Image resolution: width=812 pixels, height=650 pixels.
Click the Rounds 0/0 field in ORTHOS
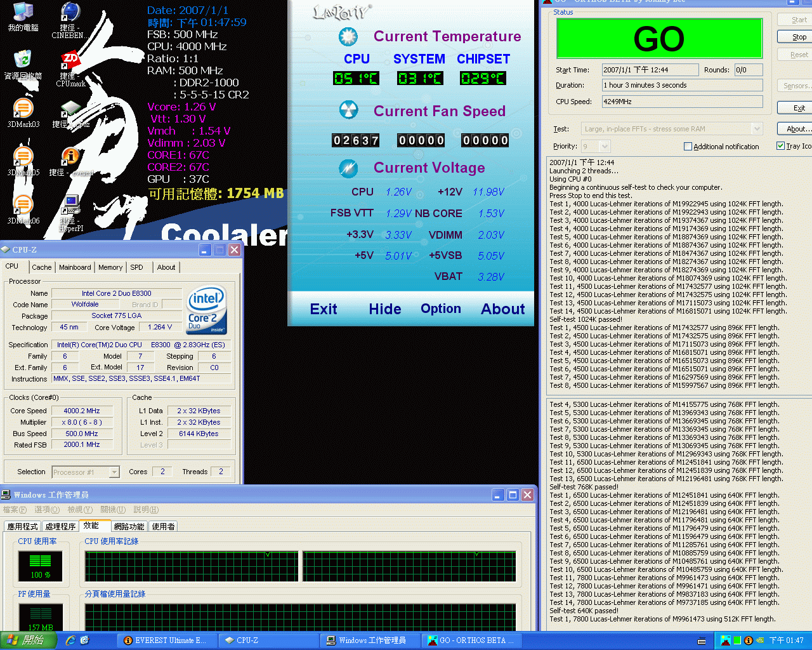pyautogui.click(x=748, y=70)
